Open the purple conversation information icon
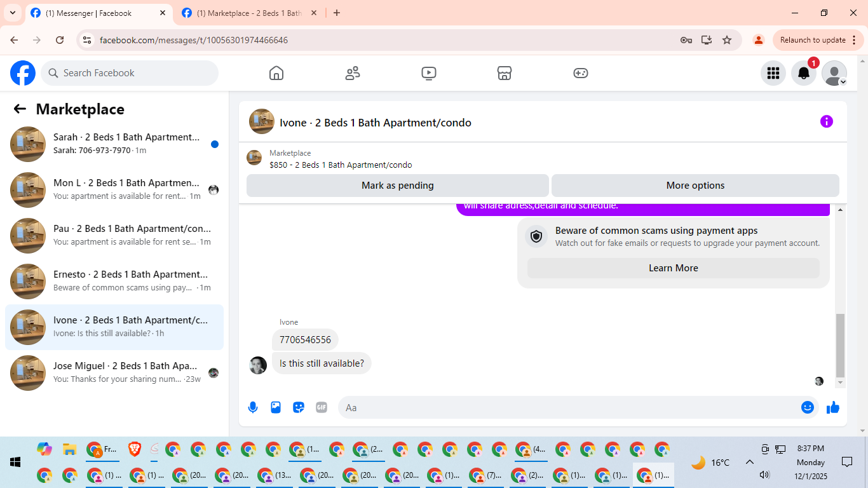This screenshot has width=868, height=488. [x=827, y=121]
